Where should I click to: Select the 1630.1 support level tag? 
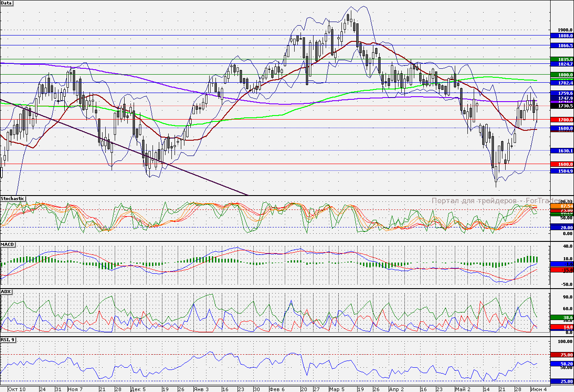tap(561, 151)
